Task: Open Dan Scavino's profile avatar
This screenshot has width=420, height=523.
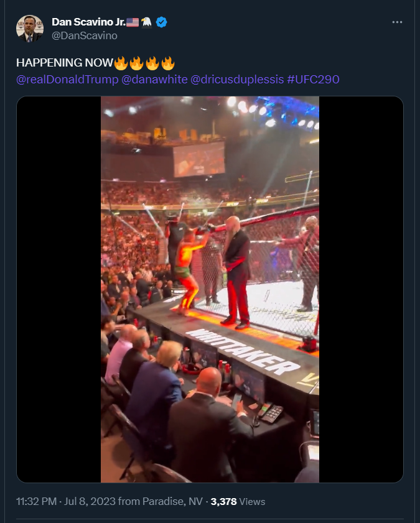Action: [30, 29]
